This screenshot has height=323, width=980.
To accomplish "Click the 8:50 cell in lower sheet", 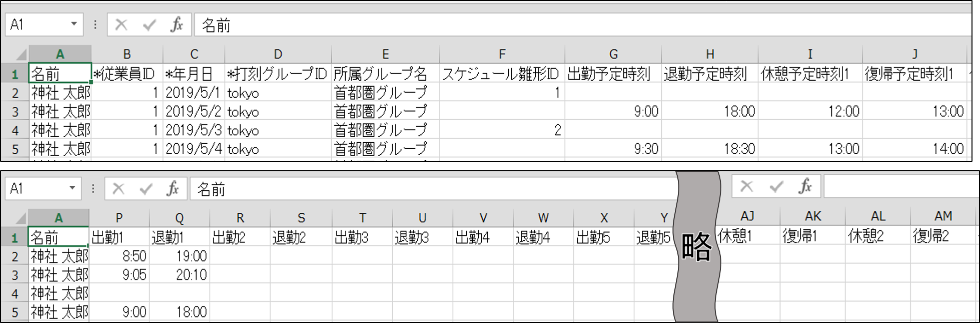I will pos(119,256).
